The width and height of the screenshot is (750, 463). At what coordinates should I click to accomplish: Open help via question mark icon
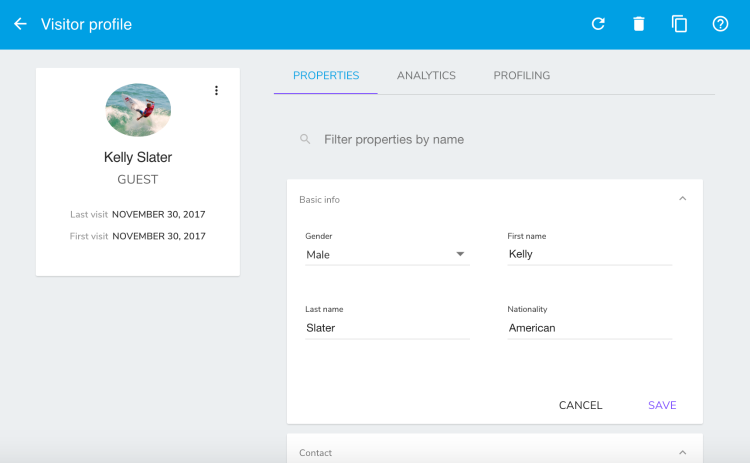pyautogui.click(x=720, y=23)
